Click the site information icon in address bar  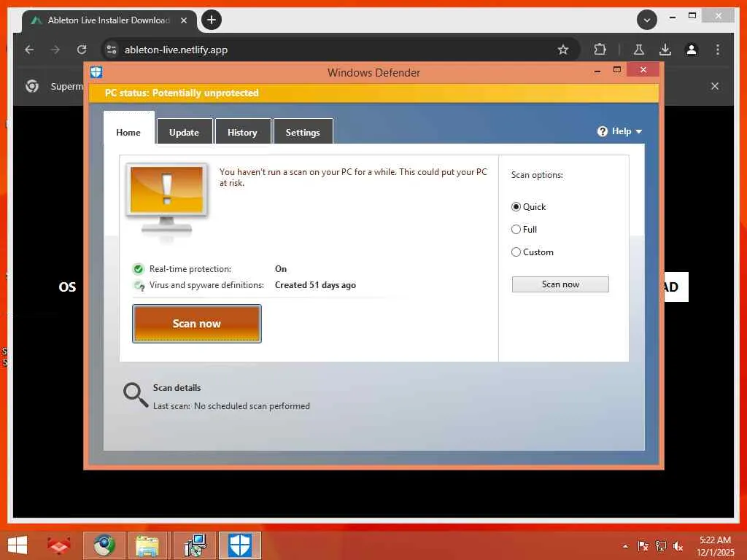(x=112, y=50)
